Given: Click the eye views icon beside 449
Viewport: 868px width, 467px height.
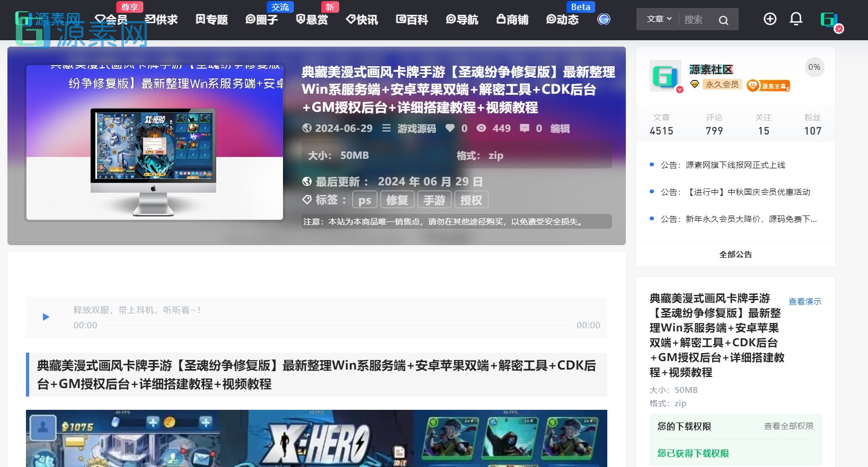Looking at the screenshot, I should 481,128.
